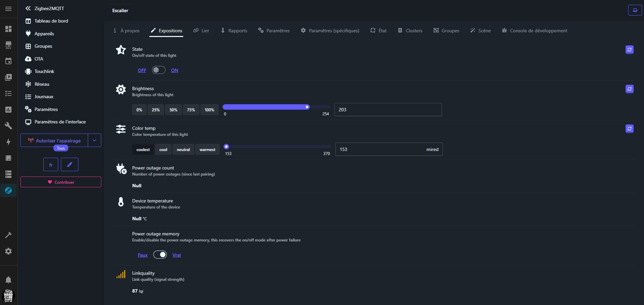Toggle the light State switch
The height and width of the screenshot is (305, 644).
(x=158, y=70)
